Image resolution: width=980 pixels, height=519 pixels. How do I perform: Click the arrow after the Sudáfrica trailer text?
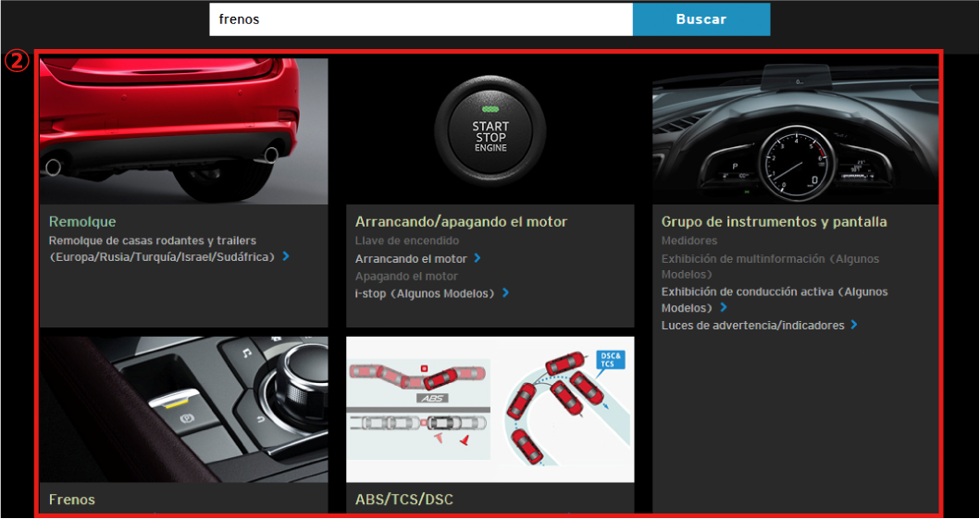click(286, 256)
